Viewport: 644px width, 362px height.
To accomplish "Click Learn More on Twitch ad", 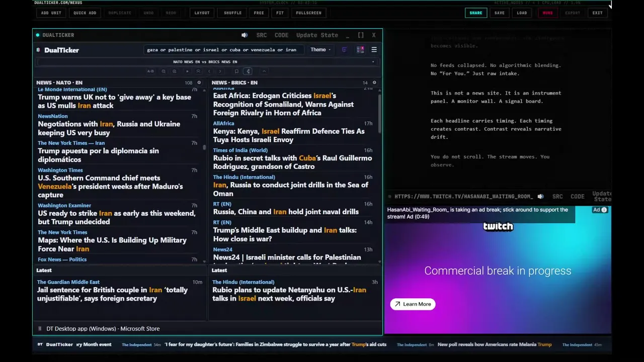I will tap(413, 304).
